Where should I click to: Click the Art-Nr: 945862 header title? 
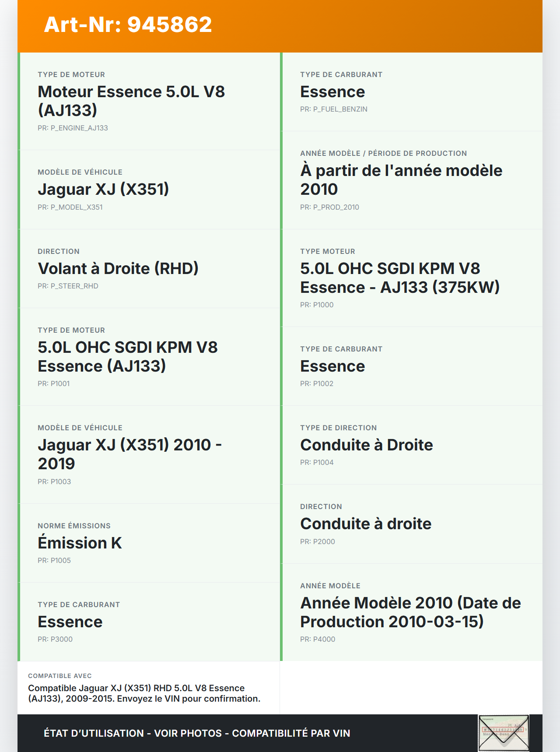(128, 25)
